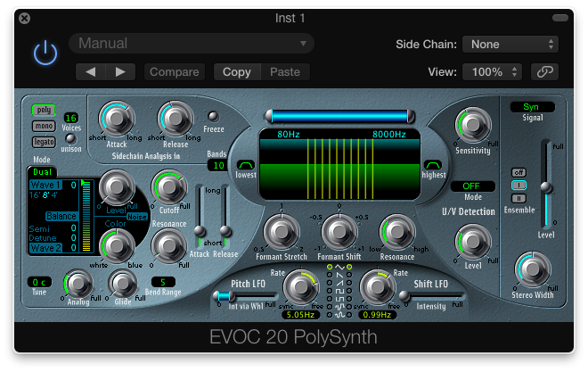Load the next preset with right arrow
Screen dimensions: 588x372
click(120, 71)
